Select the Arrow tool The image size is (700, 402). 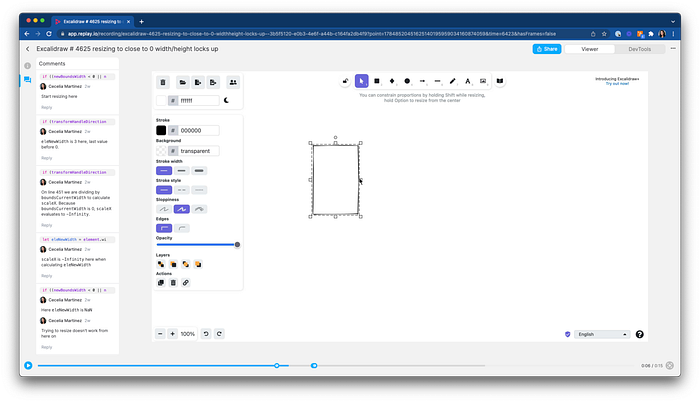point(422,81)
